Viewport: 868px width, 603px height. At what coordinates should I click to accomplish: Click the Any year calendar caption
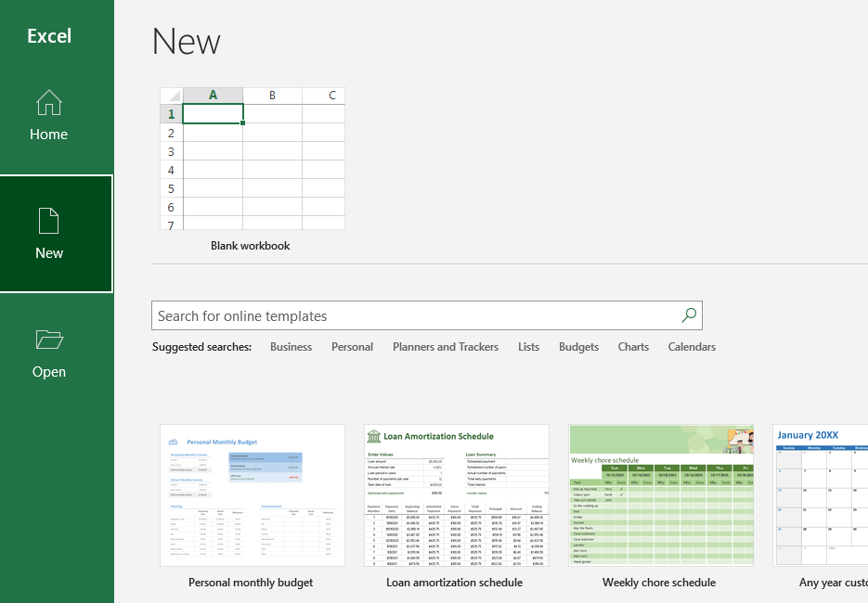click(833, 583)
